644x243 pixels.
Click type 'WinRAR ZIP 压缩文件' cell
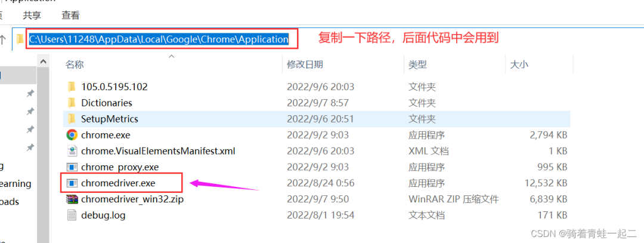[454, 199]
